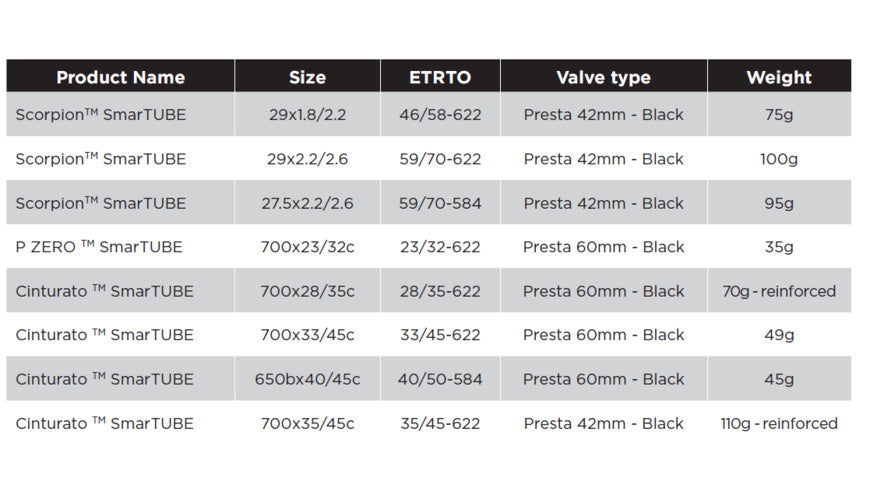
Task: Click the Product Name column header
Action: [120, 77]
